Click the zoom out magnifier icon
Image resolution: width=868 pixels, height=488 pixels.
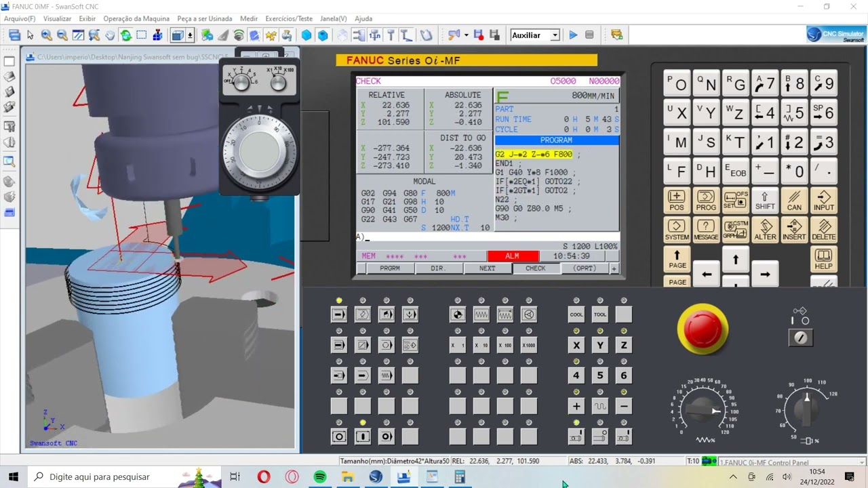pos(62,35)
